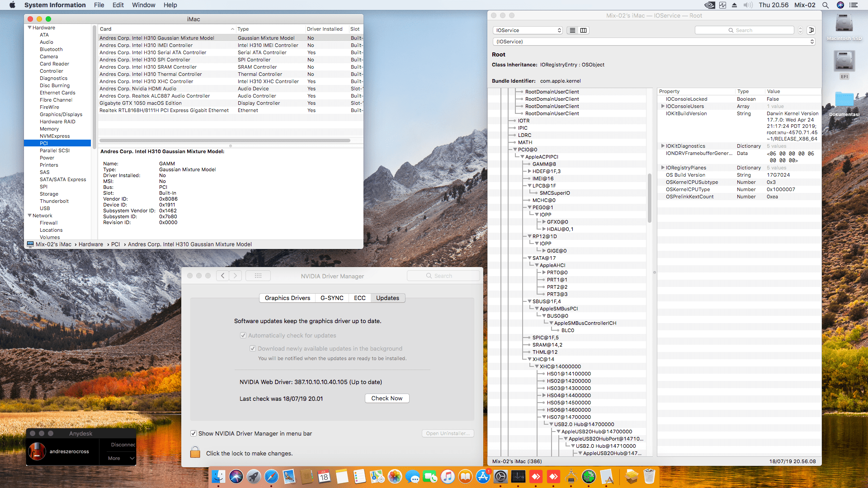Toggle Download newly available updates in background
The image size is (868, 488).
coord(253,348)
